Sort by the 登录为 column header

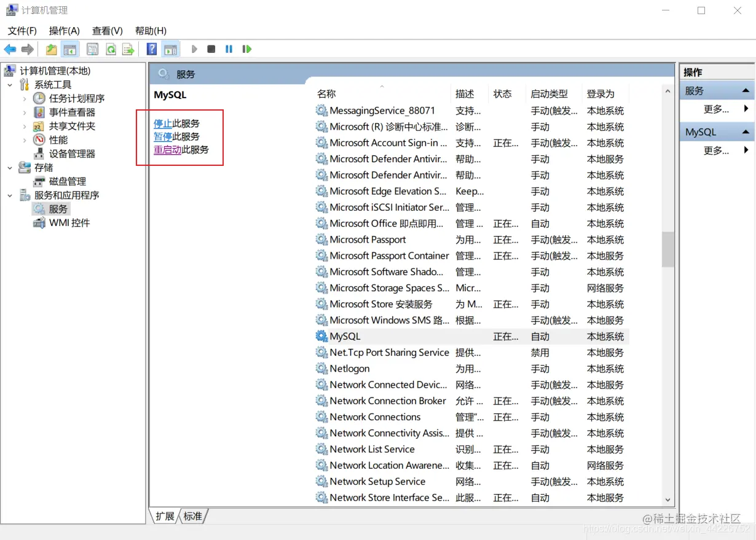coord(605,93)
